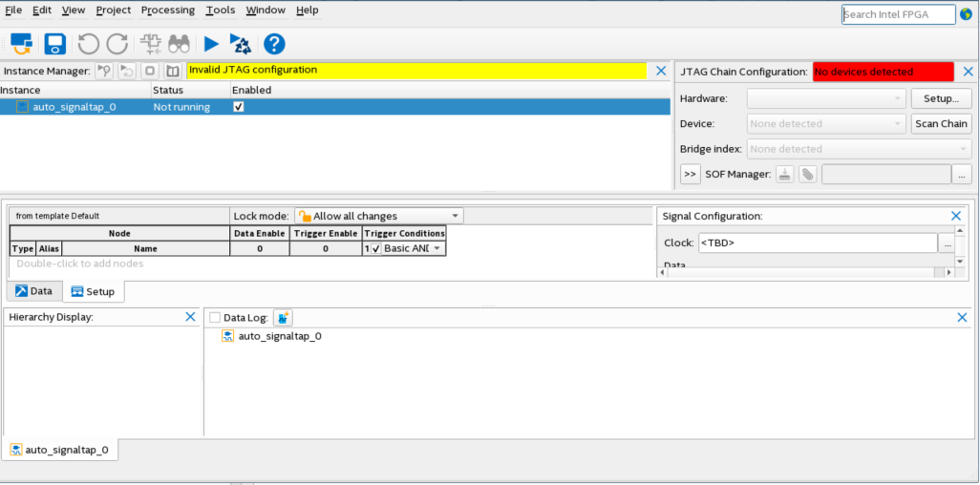Click the Stop Analysis square icon
980x485 pixels.
[150, 71]
